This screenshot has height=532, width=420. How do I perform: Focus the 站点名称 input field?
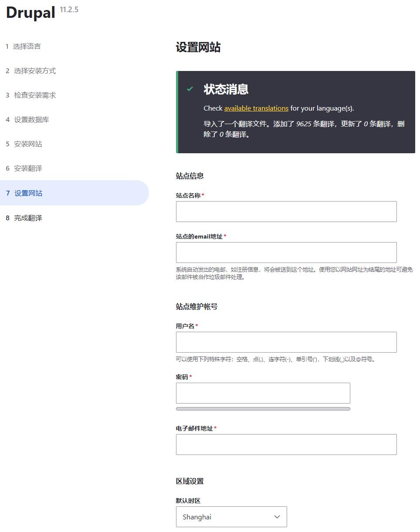click(286, 212)
